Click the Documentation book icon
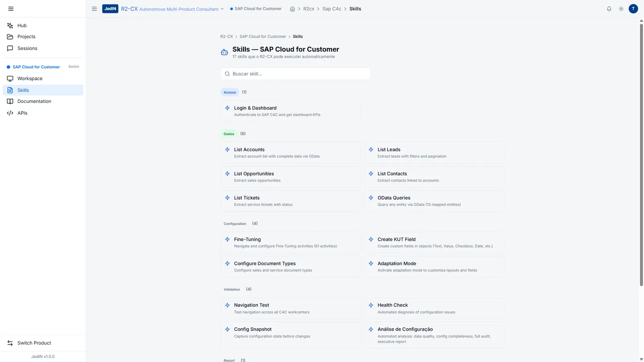 [x=10, y=101]
